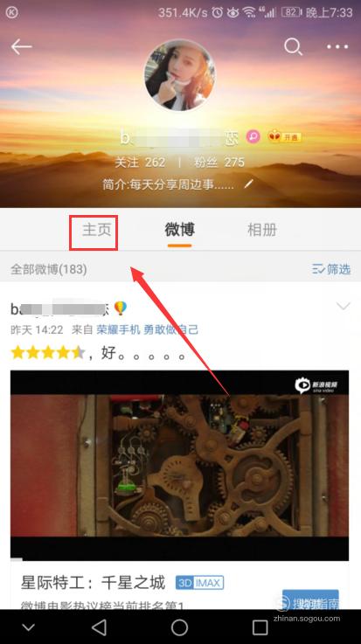The width and height of the screenshot is (361, 644).
Task: Play the gears video thumbnail
Action: pyautogui.click(x=179, y=466)
